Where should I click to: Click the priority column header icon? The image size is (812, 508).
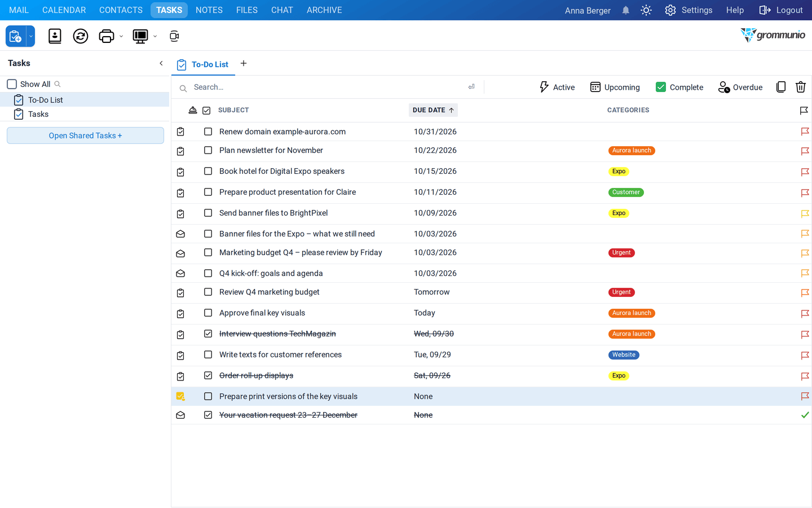coord(193,110)
